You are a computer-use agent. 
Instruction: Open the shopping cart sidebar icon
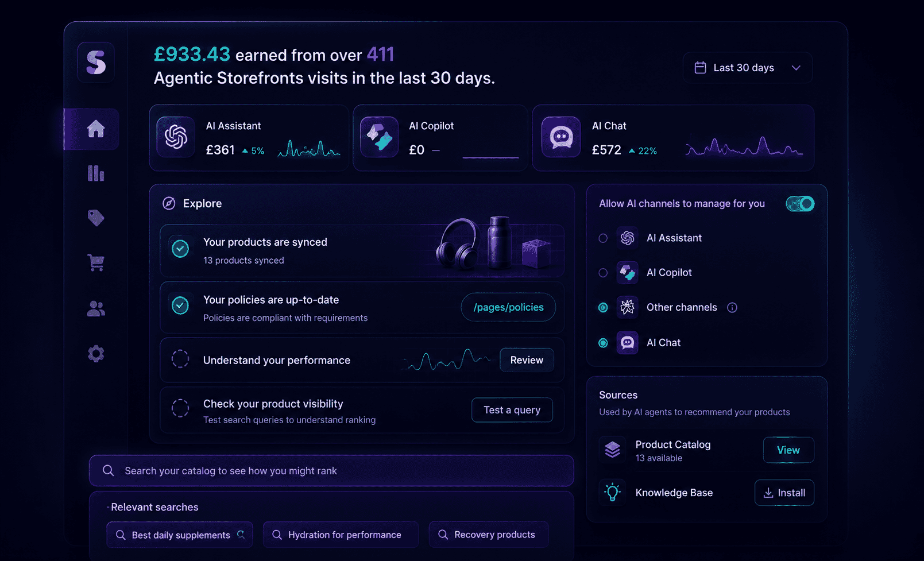96,262
